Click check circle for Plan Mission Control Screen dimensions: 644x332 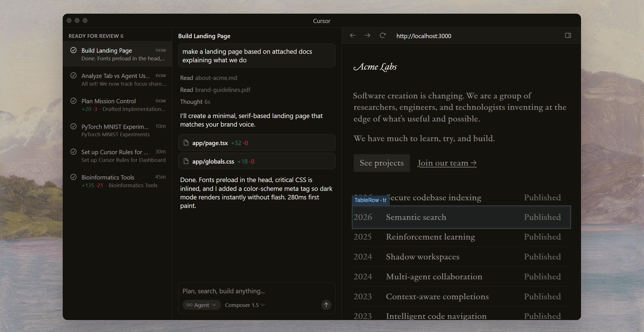coord(73,101)
